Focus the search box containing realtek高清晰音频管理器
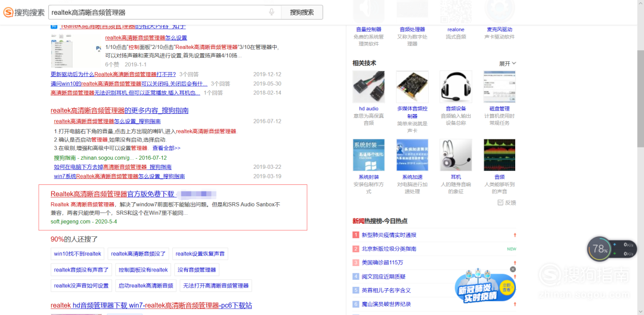This screenshot has width=644, height=315. pos(165,13)
